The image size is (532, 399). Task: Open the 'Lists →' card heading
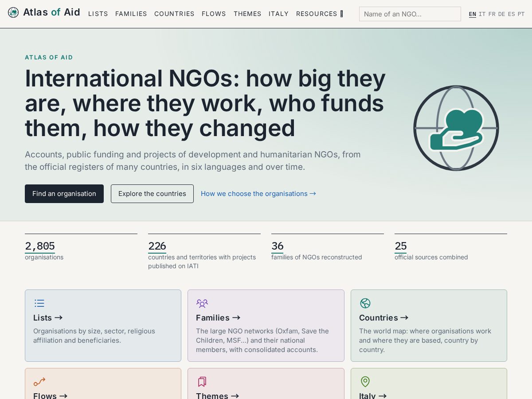coord(48,318)
